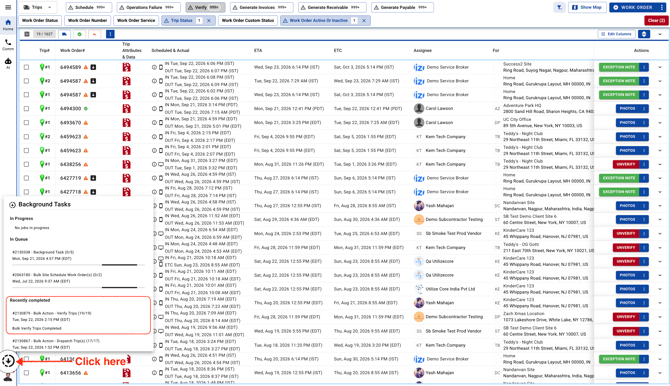The width and height of the screenshot is (670, 386).
Task: Expand row chevron for Adventure Park HQ
Action: click(660, 109)
